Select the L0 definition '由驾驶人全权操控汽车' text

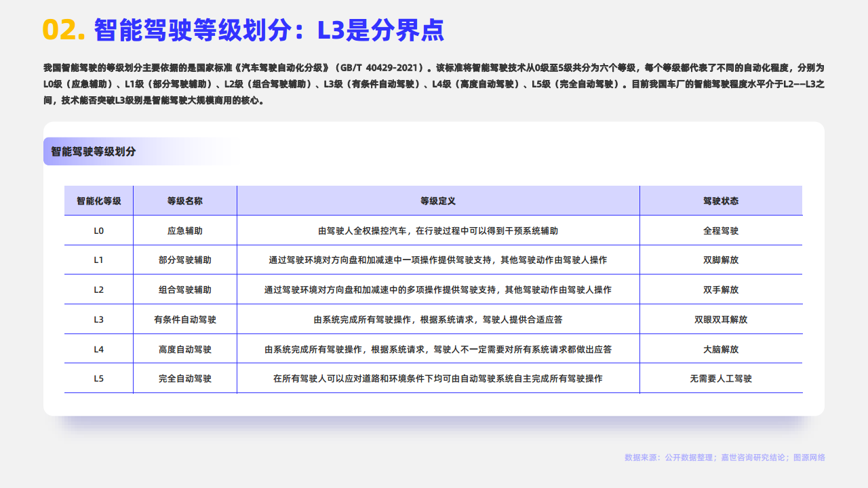[438, 230]
